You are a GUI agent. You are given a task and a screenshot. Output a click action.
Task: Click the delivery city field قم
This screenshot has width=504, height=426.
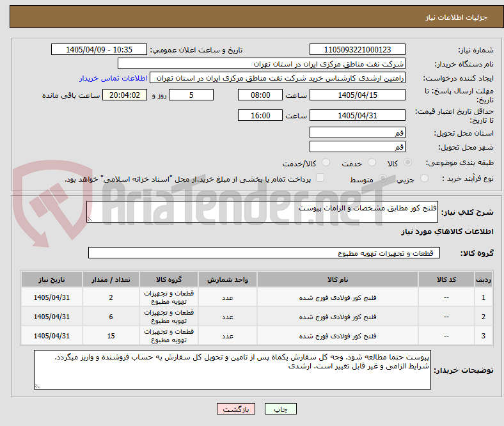[357, 146]
